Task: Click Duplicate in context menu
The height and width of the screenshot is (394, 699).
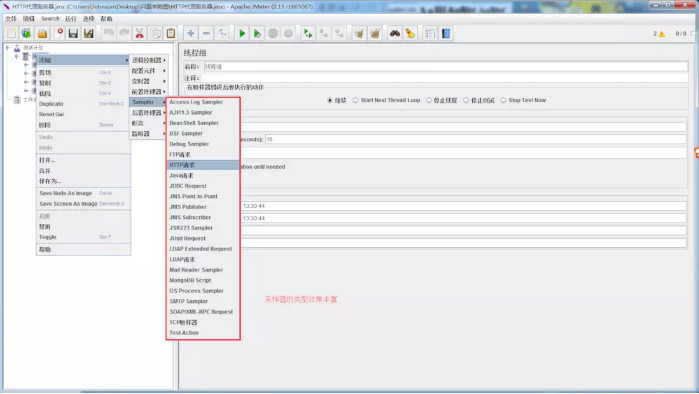Action: [x=83, y=104]
